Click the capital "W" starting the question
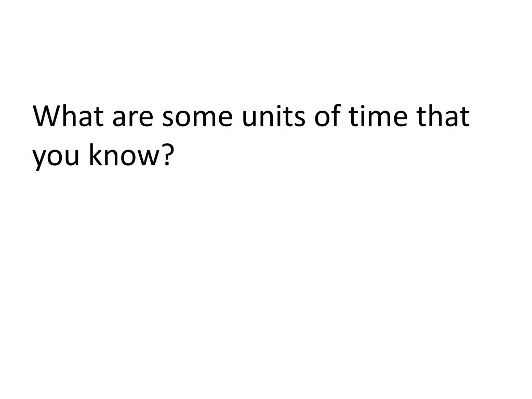 [x=46, y=118]
